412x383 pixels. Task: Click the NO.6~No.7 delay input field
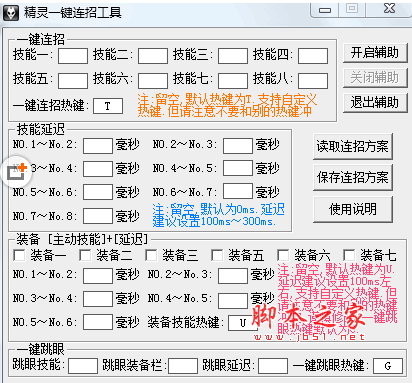(238, 191)
